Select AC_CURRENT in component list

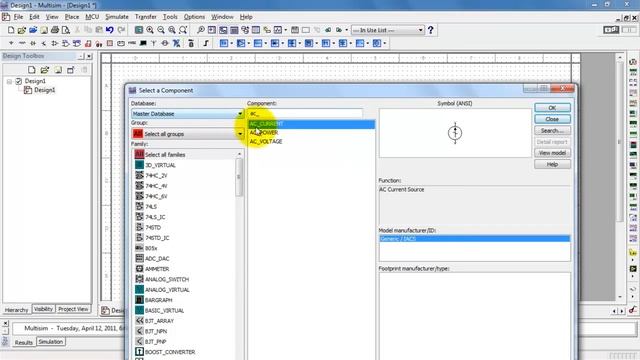(311, 124)
